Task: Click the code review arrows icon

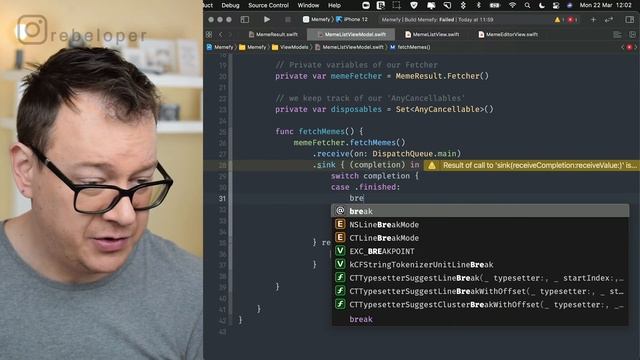Action: pos(609,19)
